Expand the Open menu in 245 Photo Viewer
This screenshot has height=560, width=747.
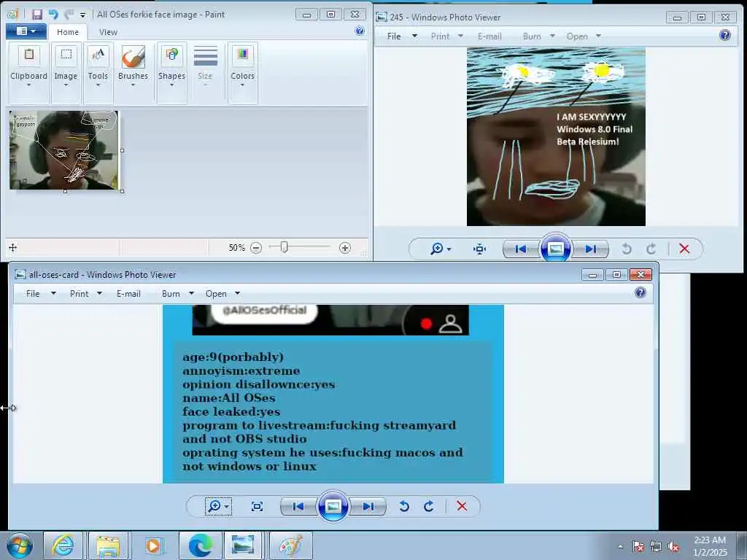point(598,36)
